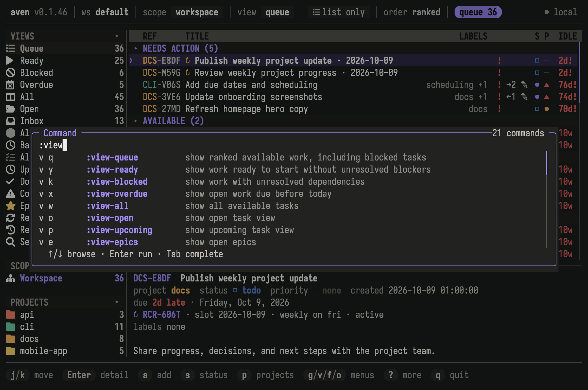Screen dimensions: 588x390
Task: Open the order ranked selector
Action: (x=412, y=12)
